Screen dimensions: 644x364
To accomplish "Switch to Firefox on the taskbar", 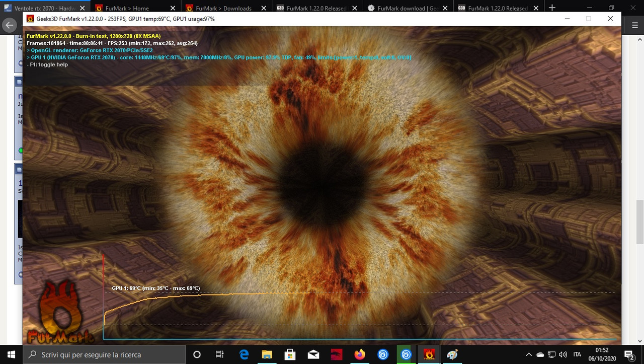I will coord(359,354).
